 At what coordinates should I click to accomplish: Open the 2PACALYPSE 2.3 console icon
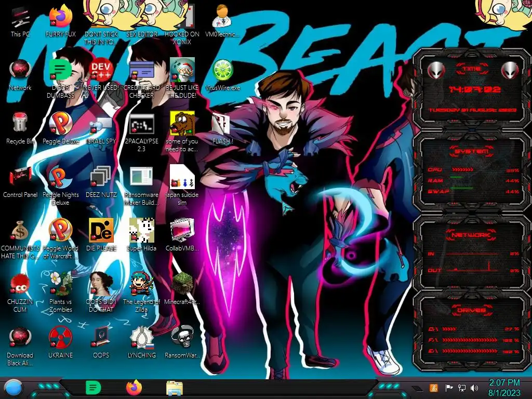point(142,132)
